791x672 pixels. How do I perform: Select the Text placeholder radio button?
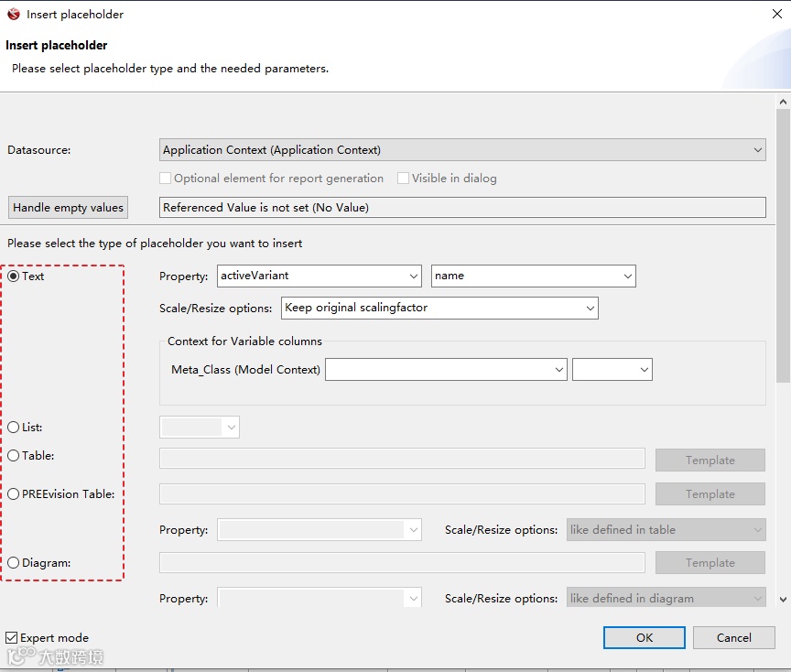(x=14, y=276)
